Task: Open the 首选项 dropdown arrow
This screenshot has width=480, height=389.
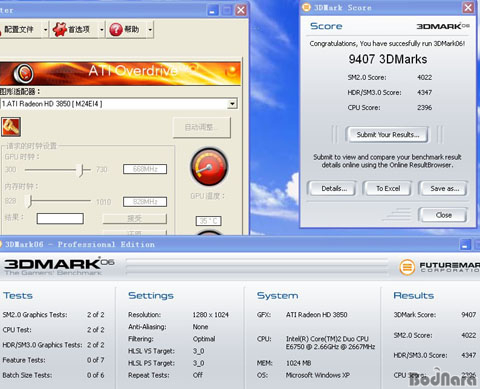Action: click(102, 30)
